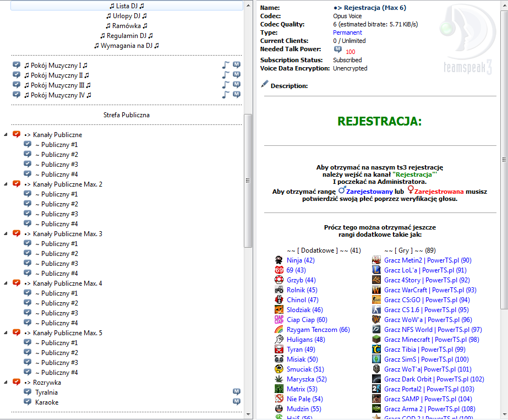This screenshot has width=508, height=420.
Task: Click moderated icon beside Pokój Muzyczny II
Action: tap(237, 75)
